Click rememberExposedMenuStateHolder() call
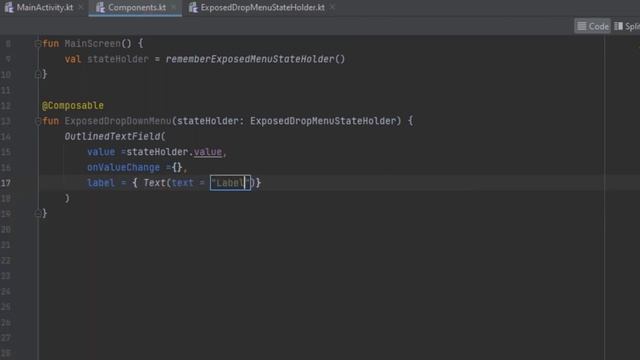Image resolution: width=640 pixels, height=360 pixels. pyautogui.click(x=255, y=59)
